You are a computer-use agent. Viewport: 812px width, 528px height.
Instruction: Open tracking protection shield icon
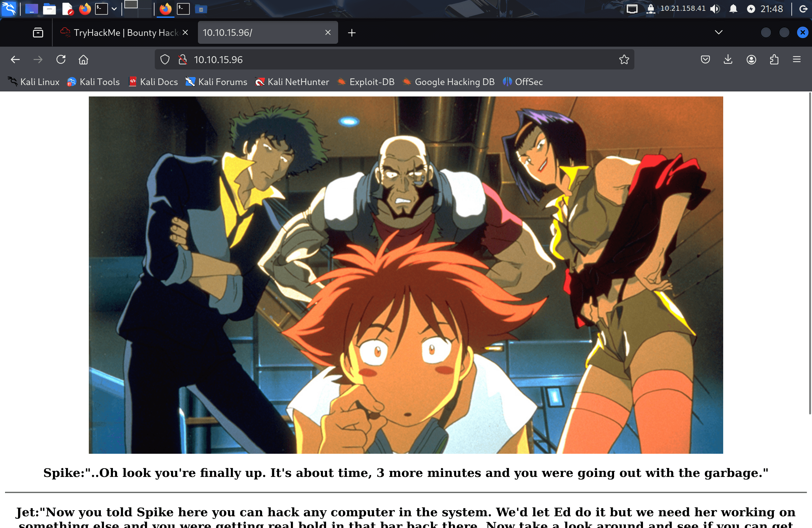(165, 60)
